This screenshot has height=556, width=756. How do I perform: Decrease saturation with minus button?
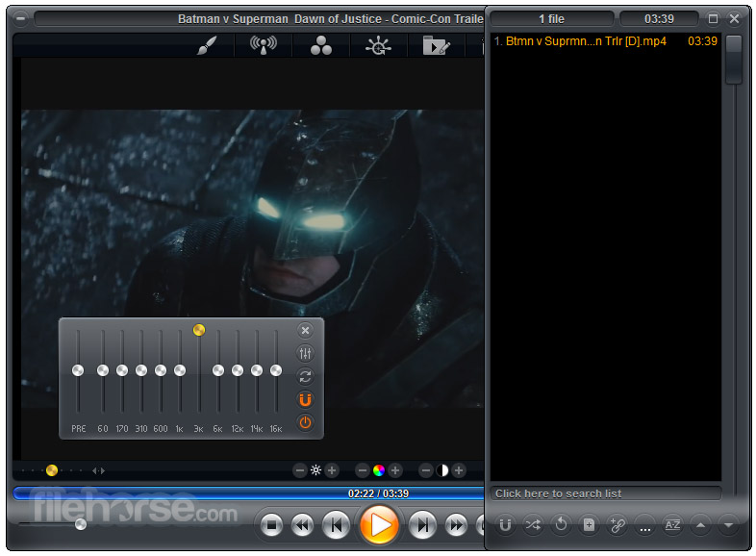pyautogui.click(x=363, y=470)
